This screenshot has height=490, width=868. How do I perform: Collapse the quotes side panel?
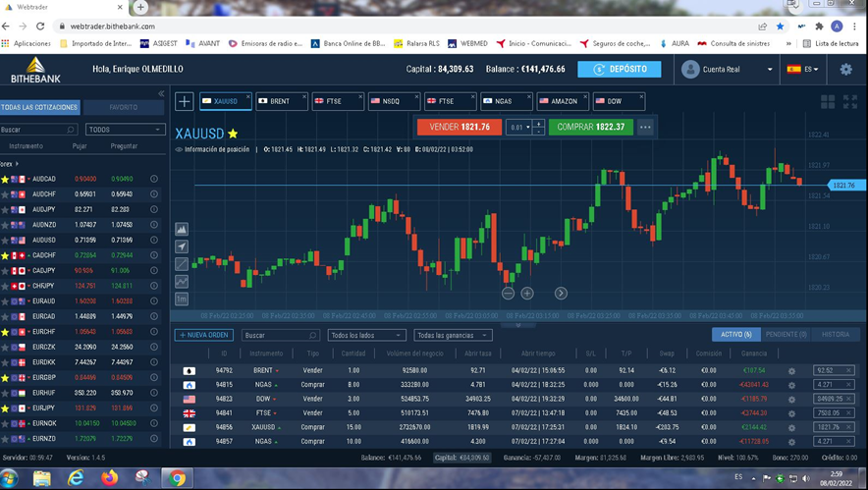161,93
